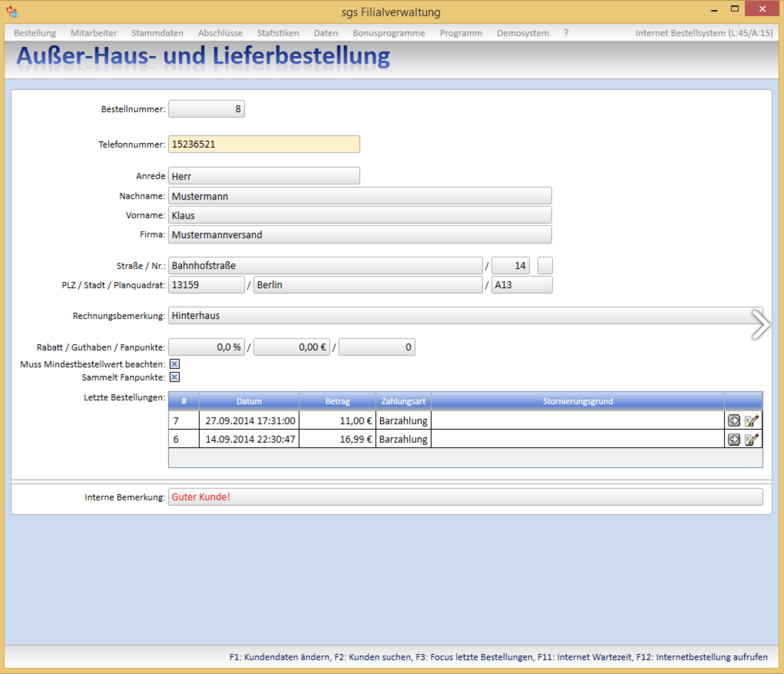Select order dated 14.09.2014 22:30:47
Screen dimensions: 784x674
(x=249, y=439)
